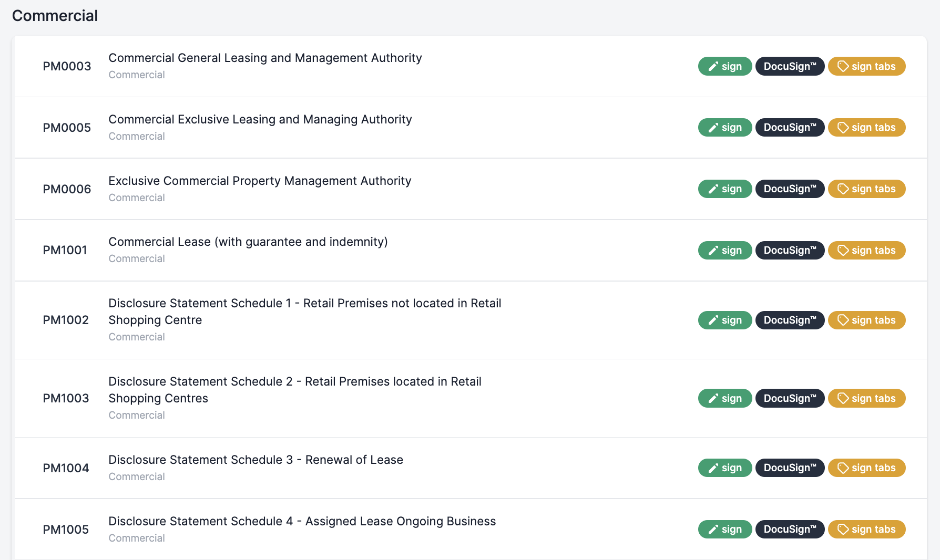Select the PM1004 row in the list
Viewport: 940px width, 560px height.
368,468
